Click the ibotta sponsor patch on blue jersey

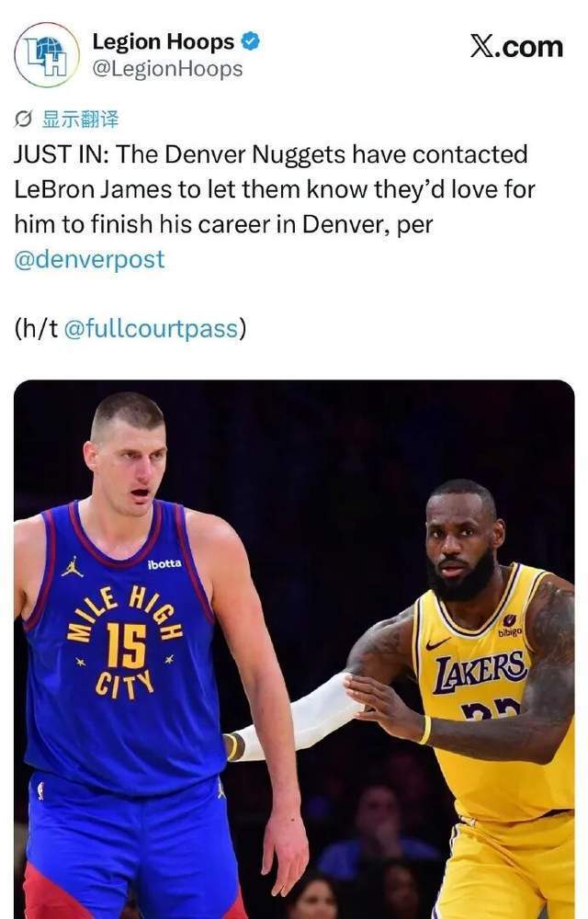tap(164, 564)
